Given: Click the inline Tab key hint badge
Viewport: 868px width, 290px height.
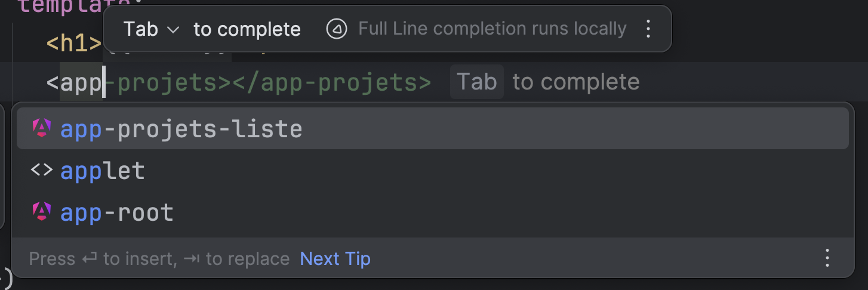Looking at the screenshot, I should pos(476,82).
